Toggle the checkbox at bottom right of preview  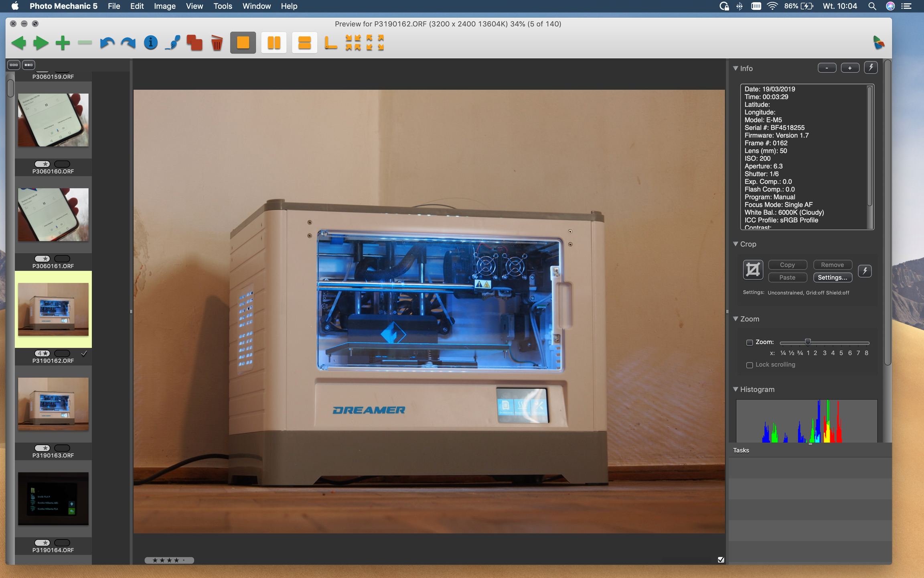[721, 559]
